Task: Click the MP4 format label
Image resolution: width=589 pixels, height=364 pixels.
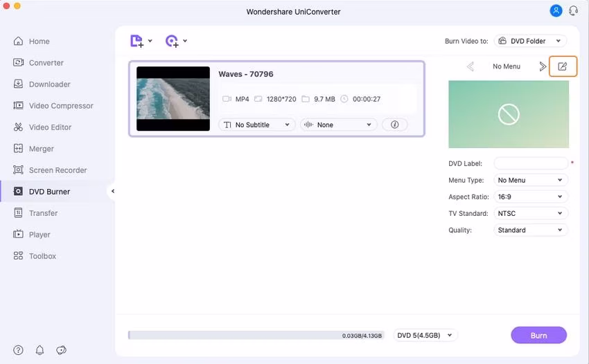Action: click(x=243, y=99)
